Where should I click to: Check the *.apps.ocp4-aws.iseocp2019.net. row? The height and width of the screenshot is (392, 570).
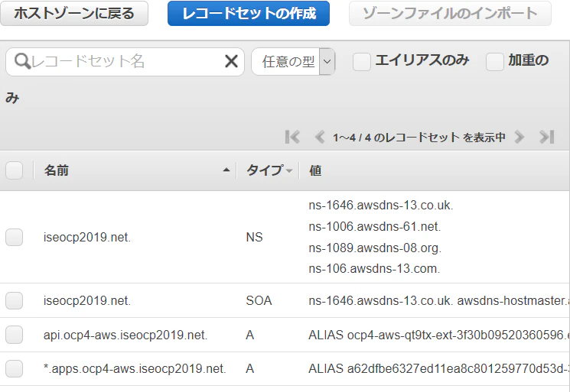(x=15, y=369)
